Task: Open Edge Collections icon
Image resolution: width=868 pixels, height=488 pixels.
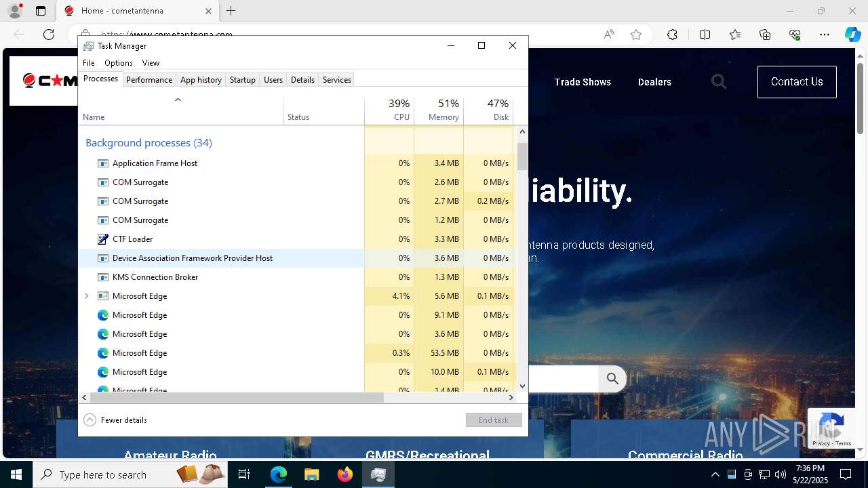Action: pyautogui.click(x=765, y=35)
